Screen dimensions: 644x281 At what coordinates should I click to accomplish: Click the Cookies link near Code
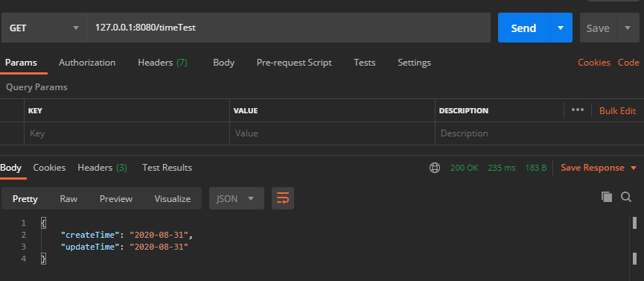point(594,63)
